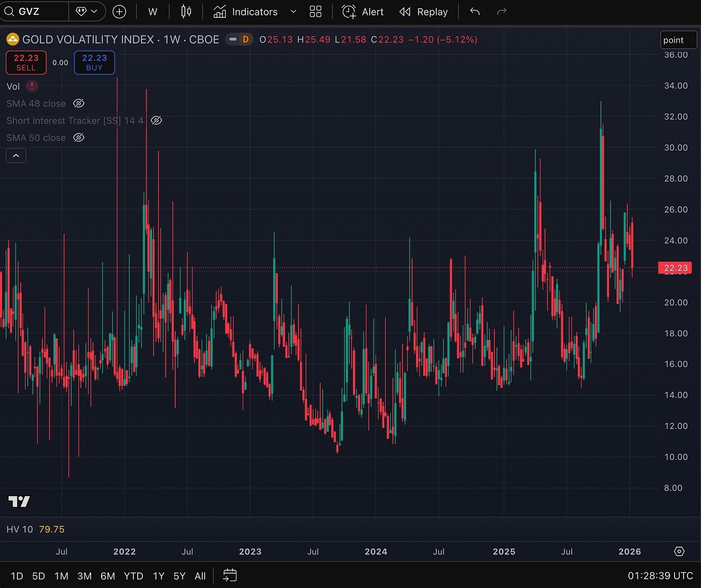Collapse the indicator legend with the chevron
Image resolution: width=701 pixels, height=588 pixels.
(16, 155)
